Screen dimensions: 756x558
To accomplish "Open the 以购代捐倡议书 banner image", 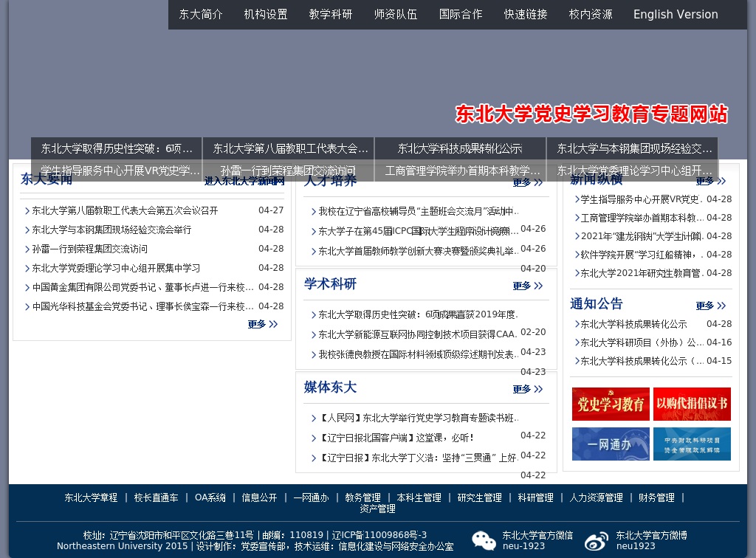I will (692, 404).
